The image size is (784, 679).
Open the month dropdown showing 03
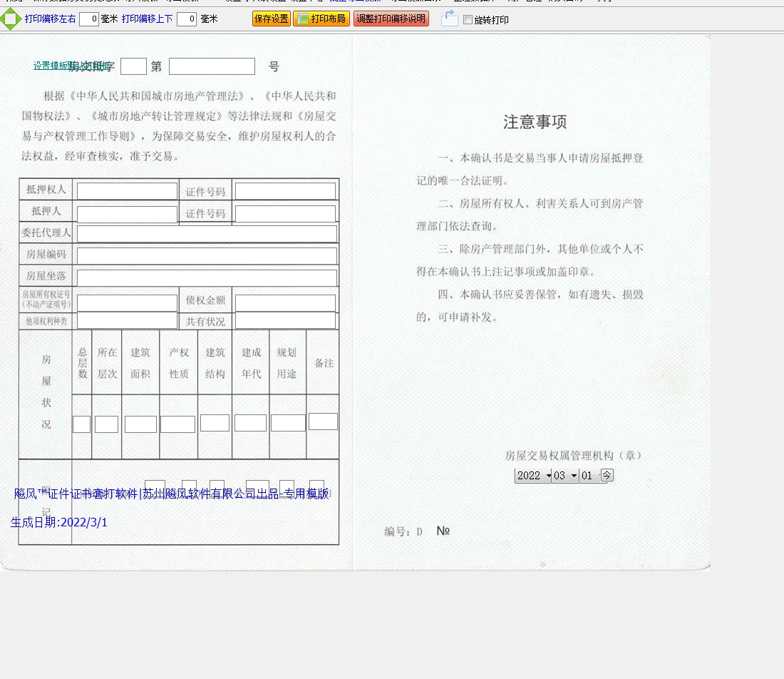(x=565, y=476)
